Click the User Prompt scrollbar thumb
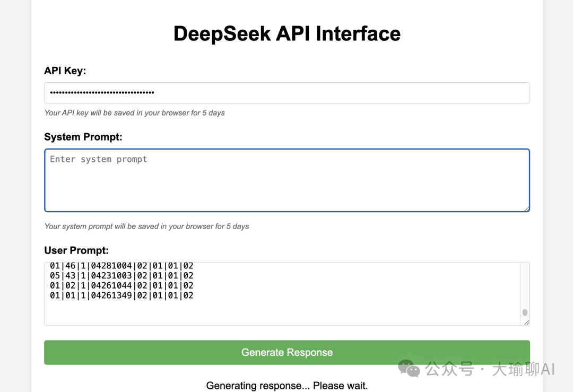This screenshot has width=573, height=392. 525,312
